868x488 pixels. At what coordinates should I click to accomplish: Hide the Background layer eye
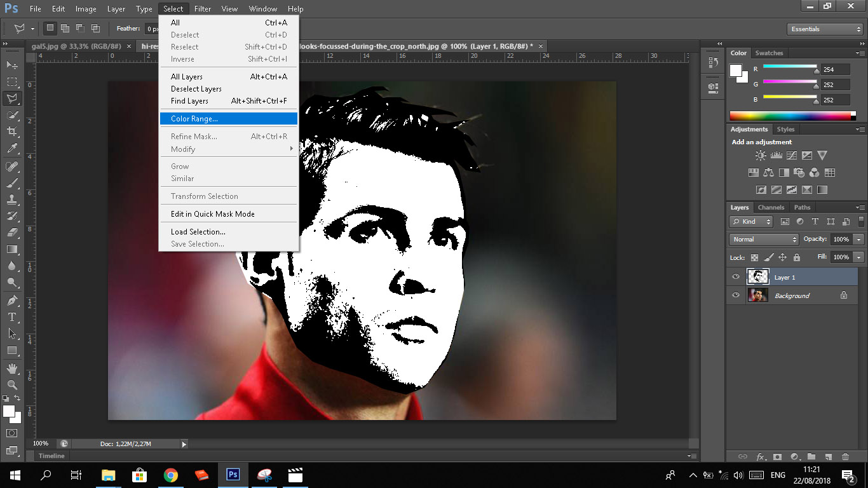[x=736, y=295]
